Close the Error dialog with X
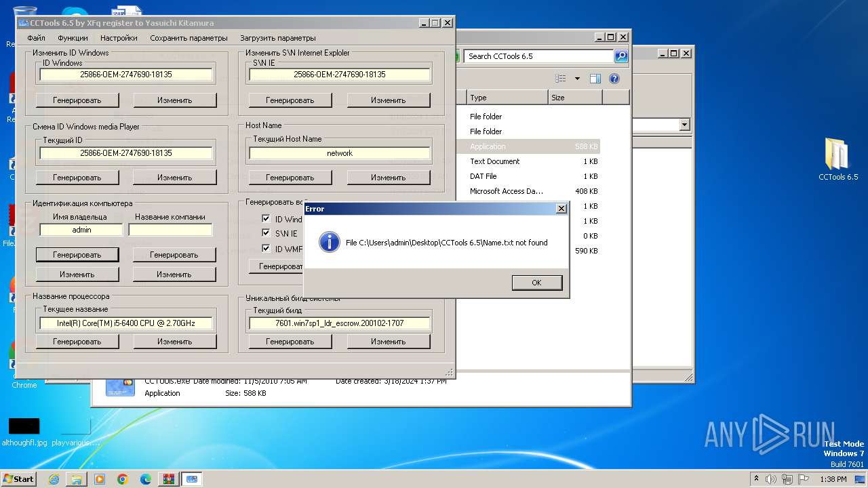868x488 pixels. pos(561,209)
